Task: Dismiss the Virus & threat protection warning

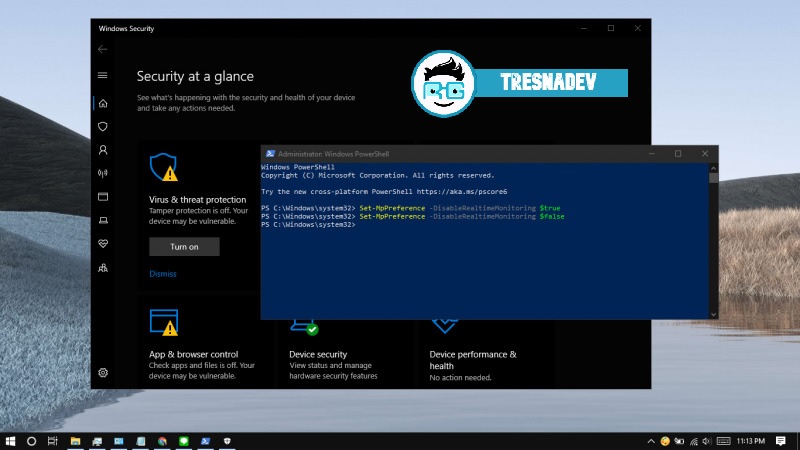Action: click(x=163, y=274)
